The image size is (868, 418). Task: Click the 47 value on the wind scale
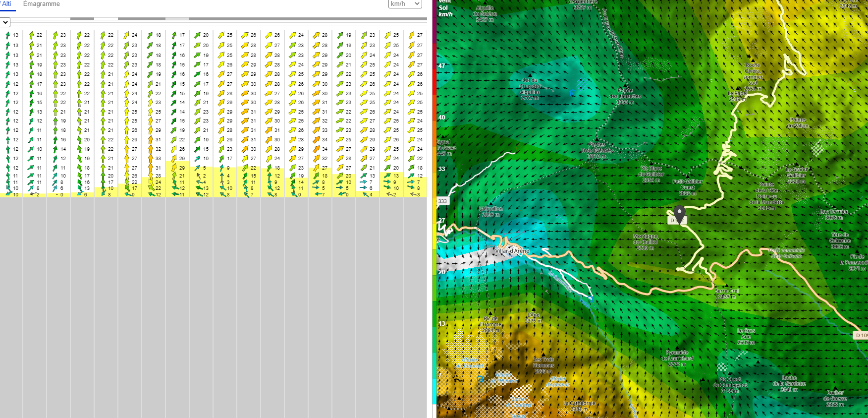(x=441, y=65)
